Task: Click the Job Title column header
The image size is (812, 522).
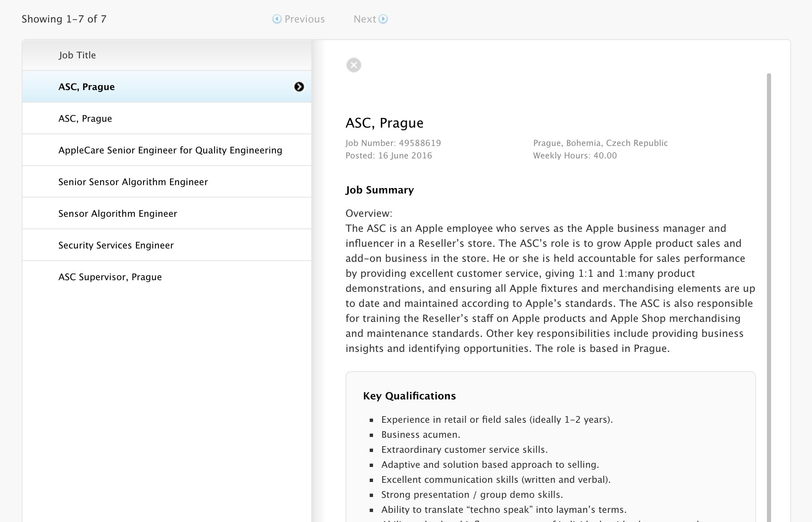Action: pyautogui.click(x=77, y=55)
